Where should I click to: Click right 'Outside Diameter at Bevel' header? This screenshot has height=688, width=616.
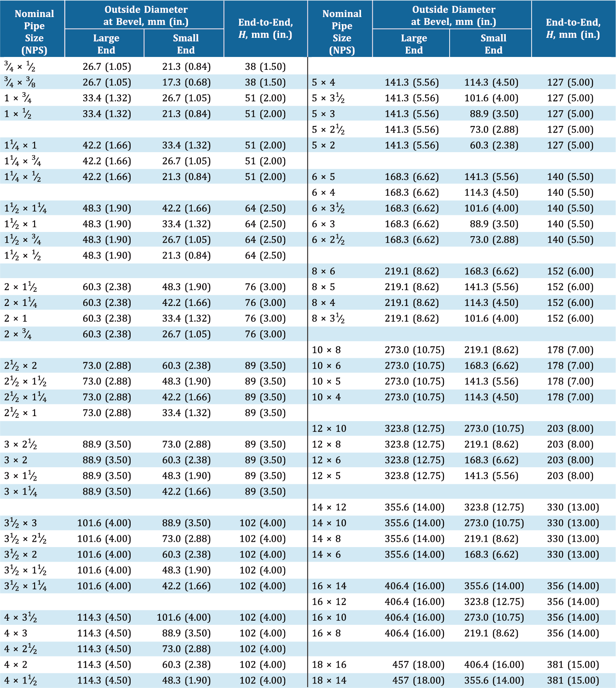454,15
